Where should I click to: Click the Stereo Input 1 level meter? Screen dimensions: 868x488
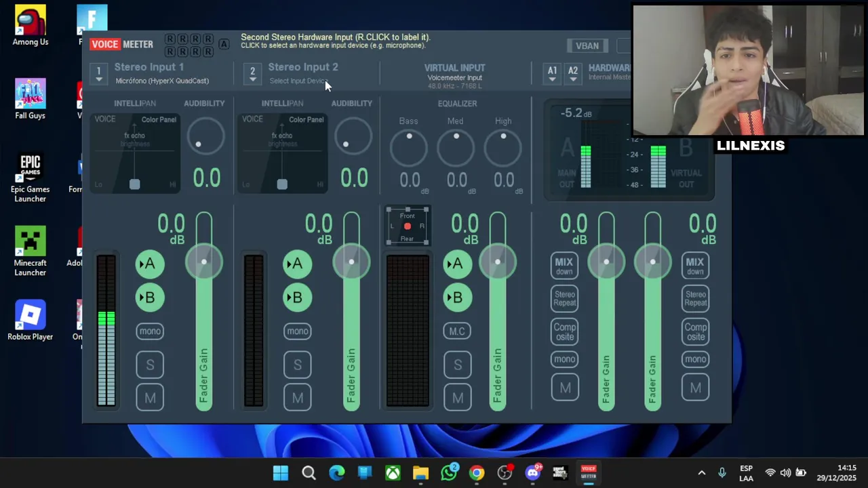pyautogui.click(x=106, y=331)
